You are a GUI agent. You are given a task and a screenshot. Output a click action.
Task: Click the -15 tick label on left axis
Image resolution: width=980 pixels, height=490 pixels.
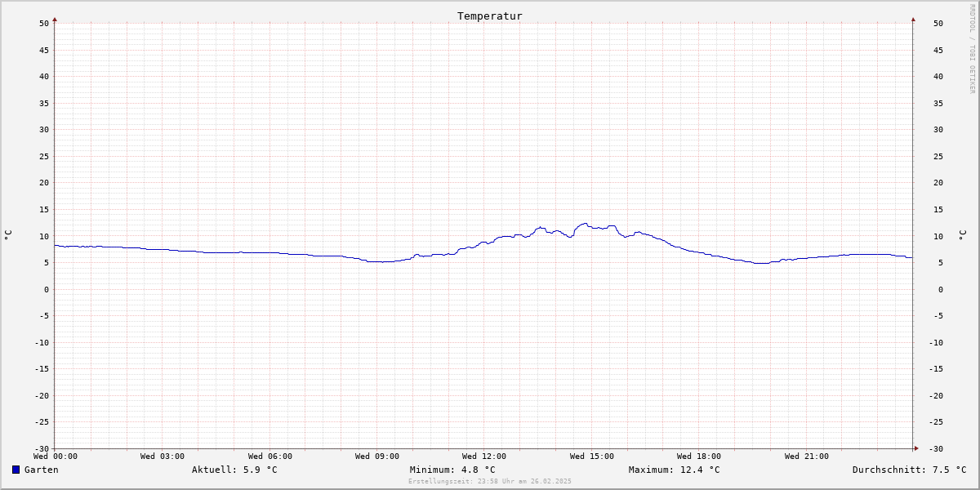pyautogui.click(x=42, y=369)
